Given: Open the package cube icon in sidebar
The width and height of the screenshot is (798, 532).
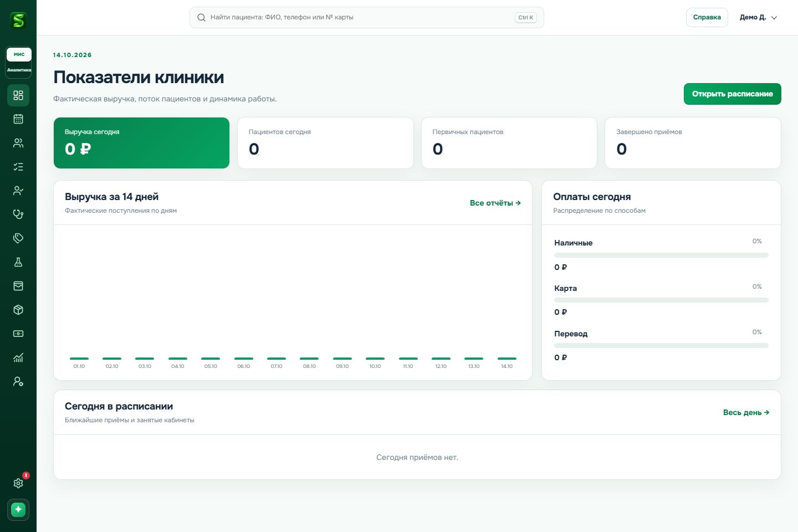Looking at the screenshot, I should point(18,310).
